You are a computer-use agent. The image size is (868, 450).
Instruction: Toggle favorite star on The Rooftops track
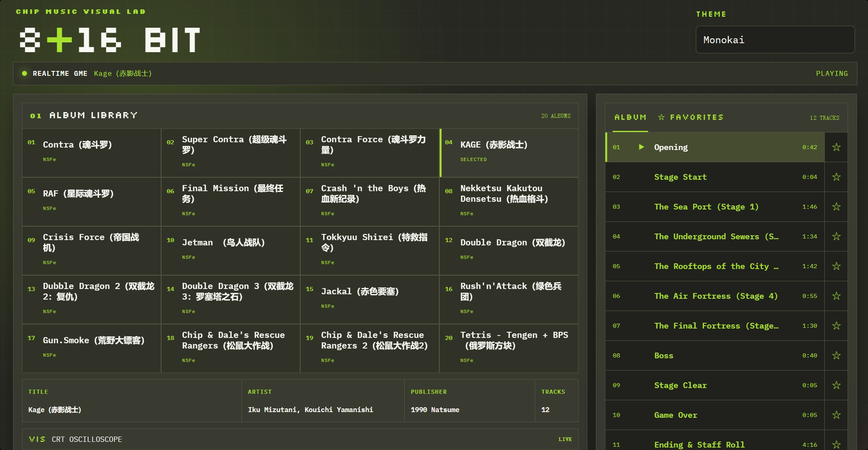point(836,266)
